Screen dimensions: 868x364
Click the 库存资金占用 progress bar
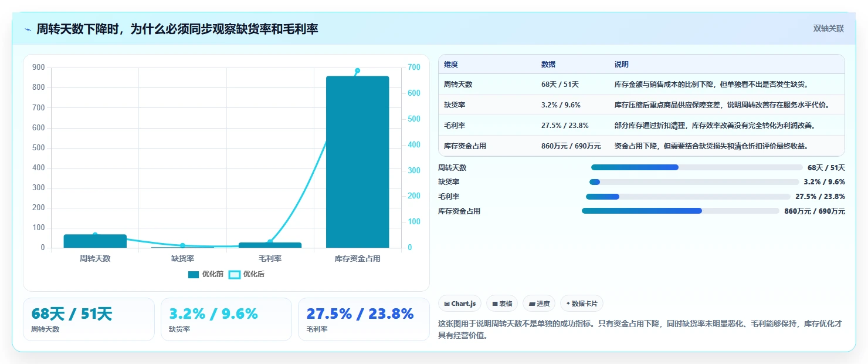pyautogui.click(x=680, y=211)
